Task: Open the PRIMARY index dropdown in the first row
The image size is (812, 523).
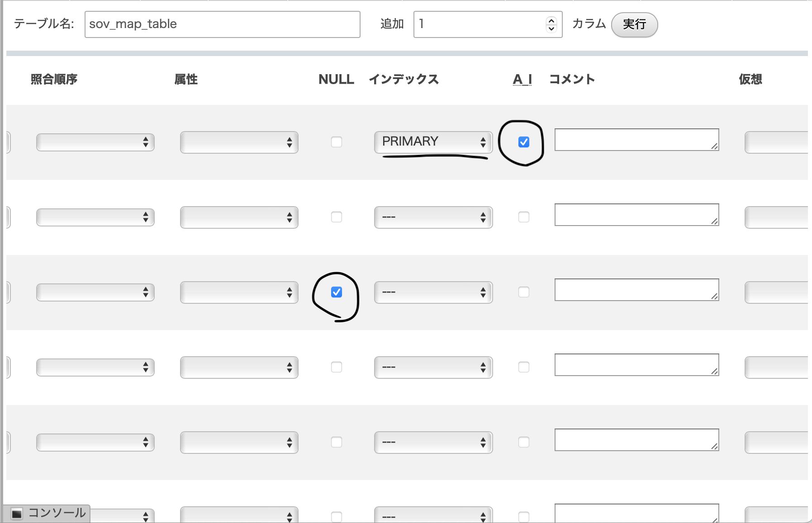Action: (x=432, y=142)
